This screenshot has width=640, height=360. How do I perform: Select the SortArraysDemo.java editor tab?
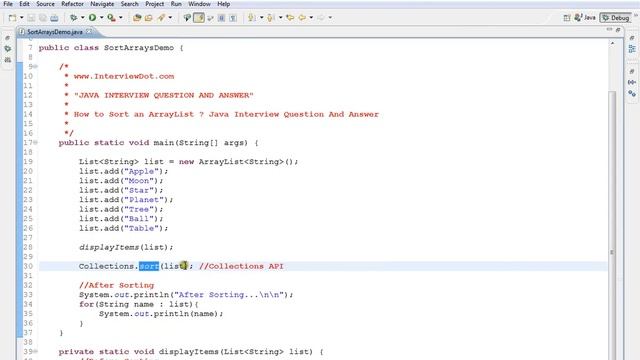(55, 32)
